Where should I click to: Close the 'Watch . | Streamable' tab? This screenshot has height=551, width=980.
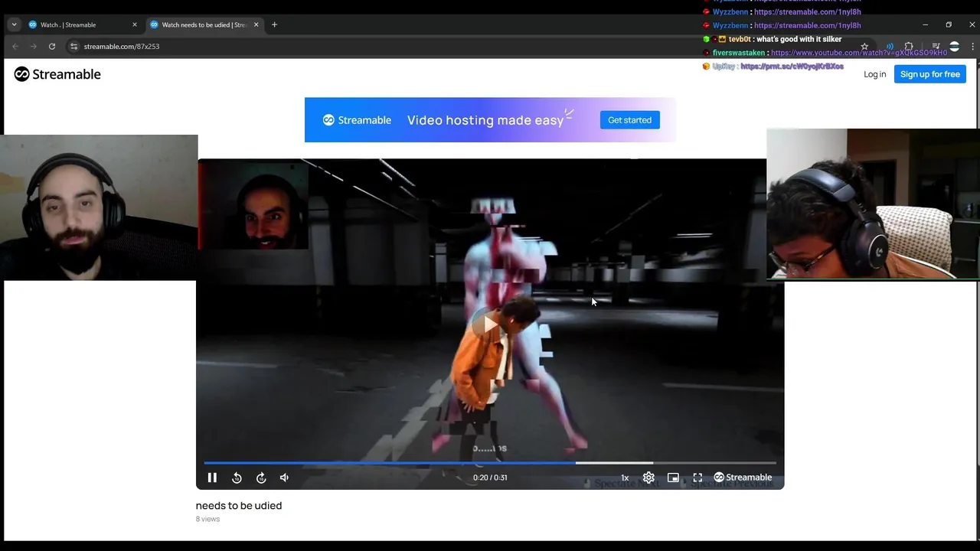[135, 24]
